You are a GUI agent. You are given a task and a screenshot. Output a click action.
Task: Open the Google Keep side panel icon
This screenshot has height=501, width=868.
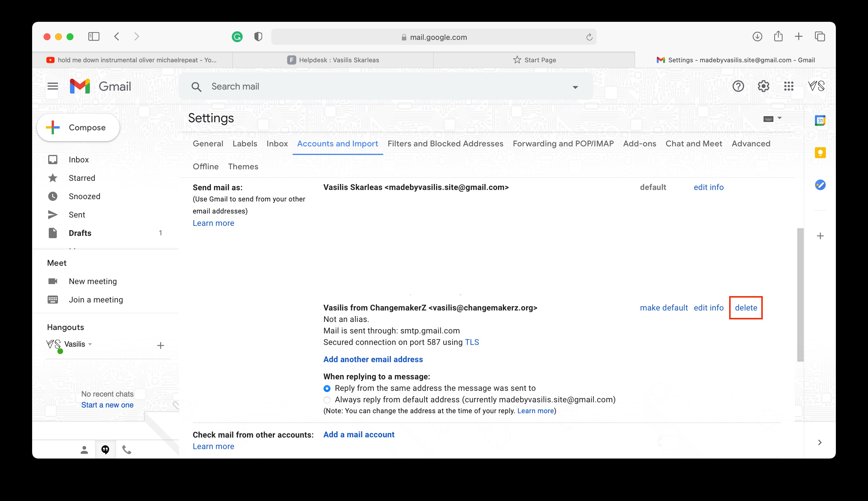click(820, 153)
